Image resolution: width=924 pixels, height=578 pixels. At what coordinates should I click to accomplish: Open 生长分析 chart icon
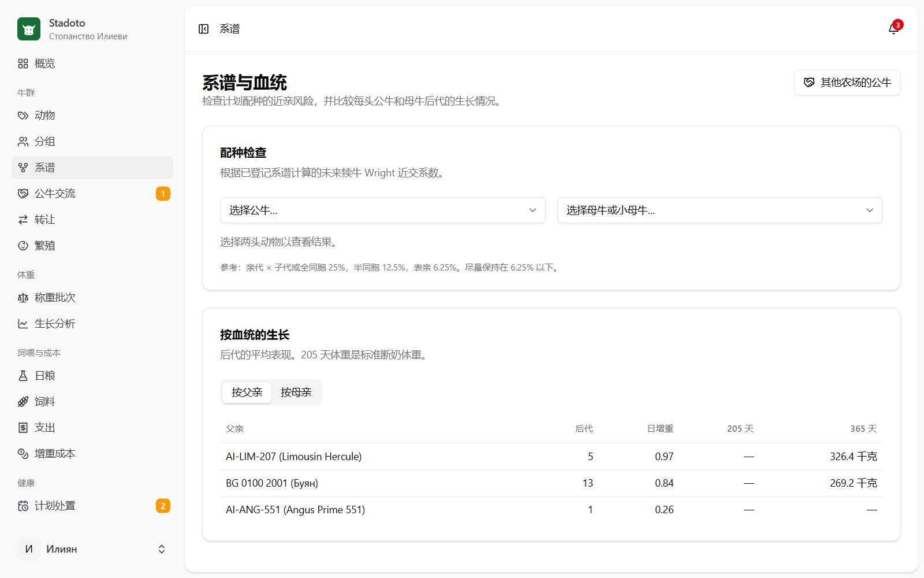coord(23,324)
